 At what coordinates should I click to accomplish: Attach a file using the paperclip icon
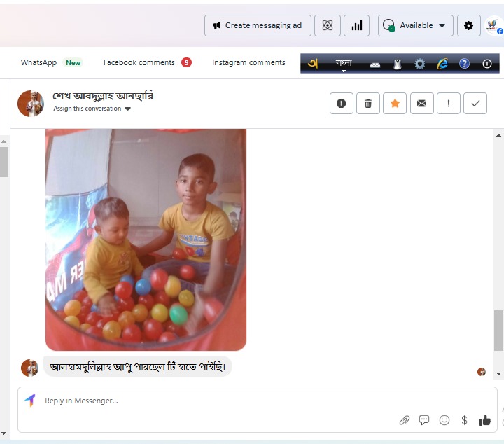tap(404, 420)
